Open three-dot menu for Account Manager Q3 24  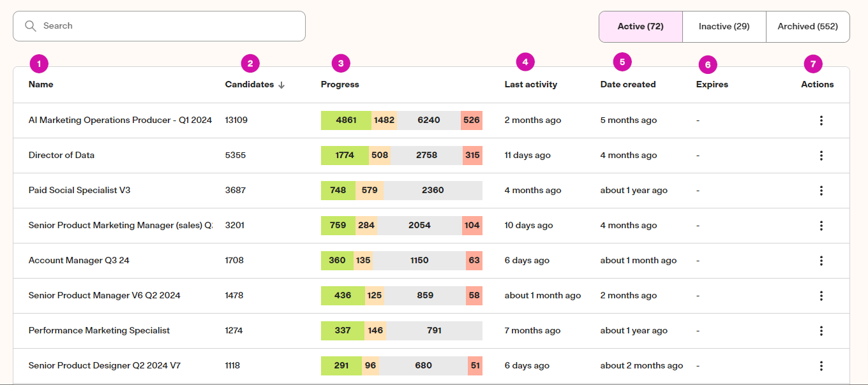[821, 261]
